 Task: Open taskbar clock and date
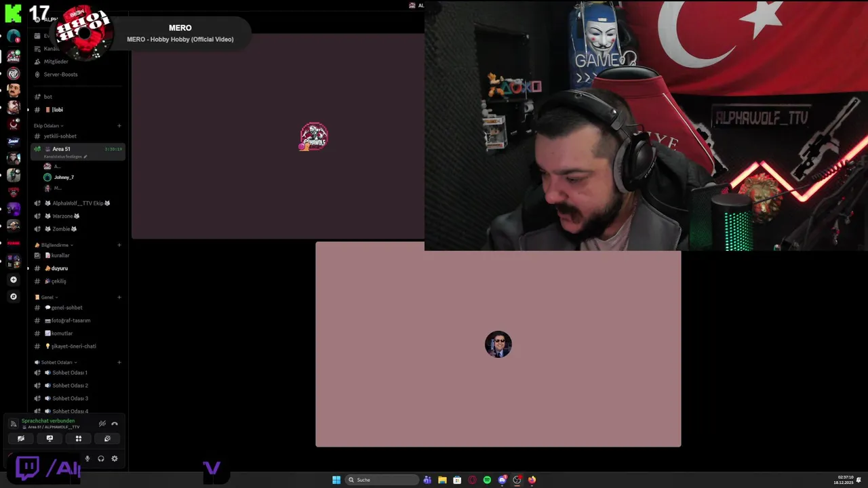(844, 480)
